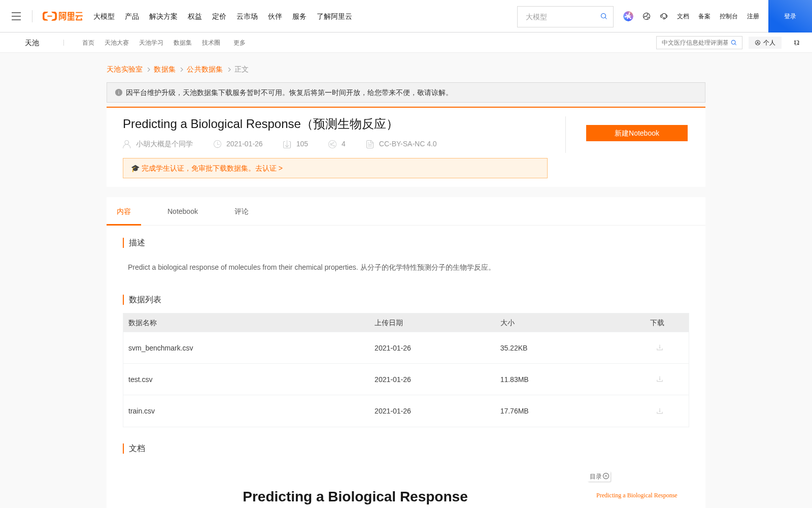This screenshot has width=812, height=508.
Task: Open the 了解阿里云 top menu
Action: pos(334,16)
